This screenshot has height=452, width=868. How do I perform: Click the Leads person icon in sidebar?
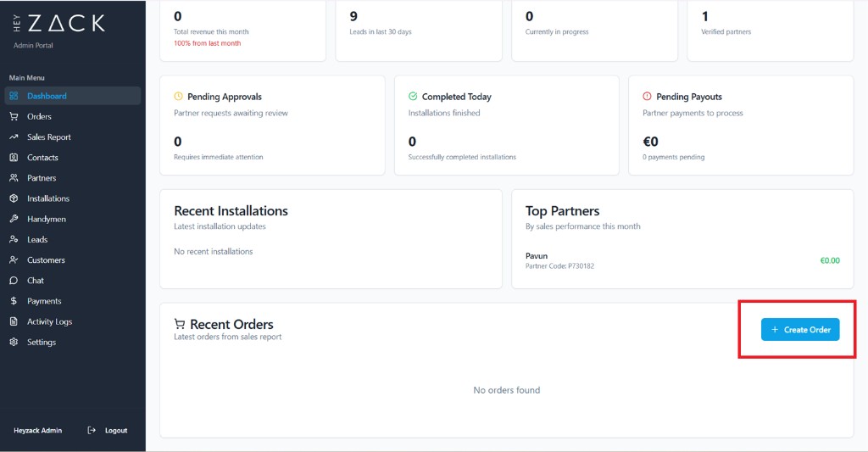pos(14,239)
